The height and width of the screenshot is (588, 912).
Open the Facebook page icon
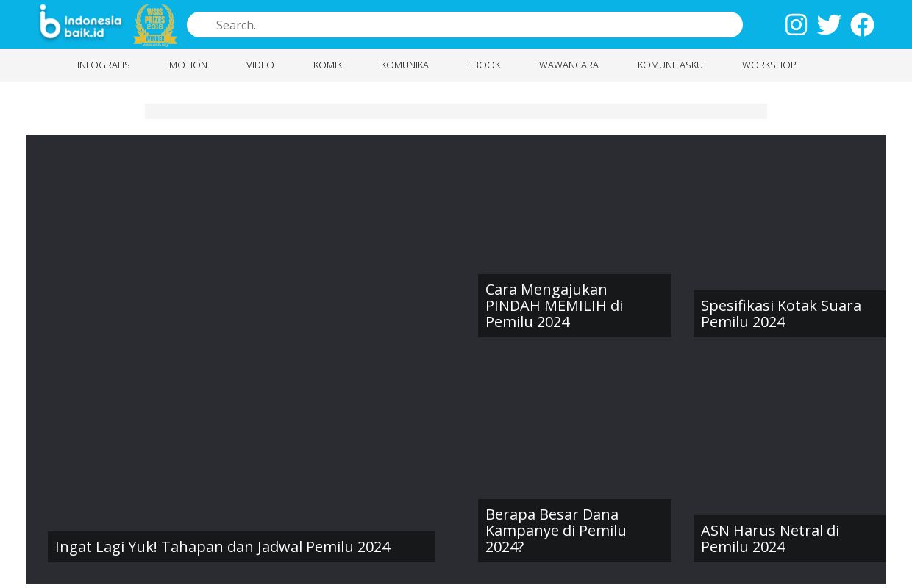click(862, 25)
